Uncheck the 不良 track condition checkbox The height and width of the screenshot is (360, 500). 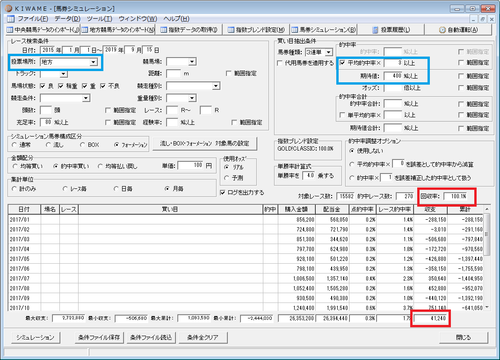click(103, 86)
